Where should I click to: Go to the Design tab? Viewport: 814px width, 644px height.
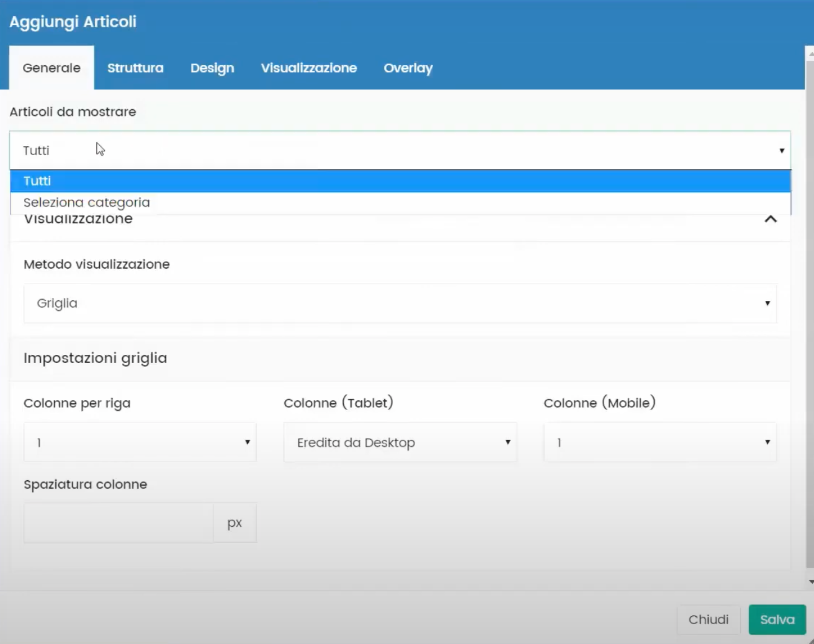point(212,68)
